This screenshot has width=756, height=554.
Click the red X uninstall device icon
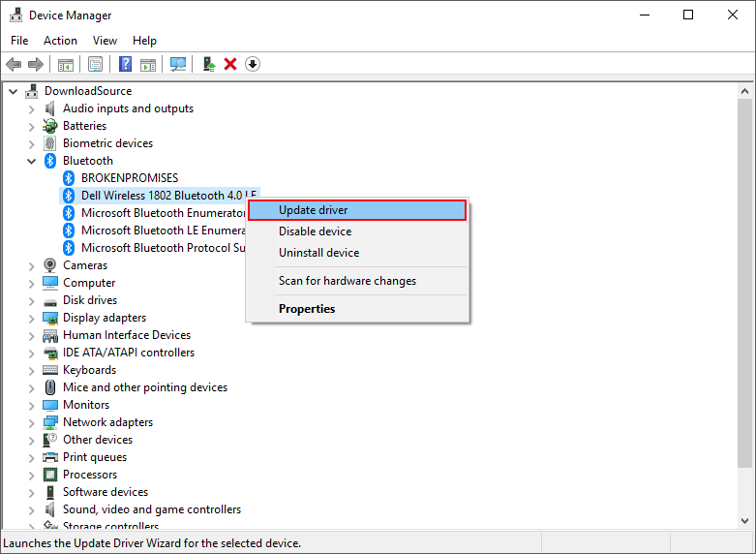[230, 64]
